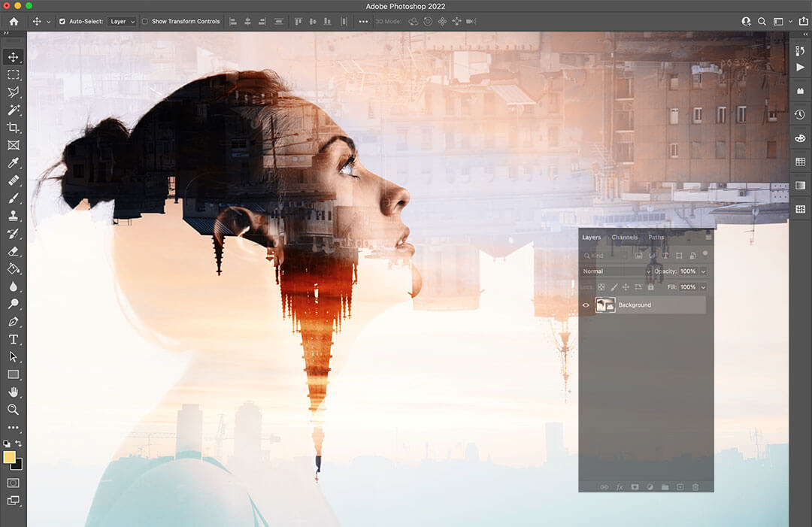Select the Crop tool
812x527 pixels.
pos(14,128)
